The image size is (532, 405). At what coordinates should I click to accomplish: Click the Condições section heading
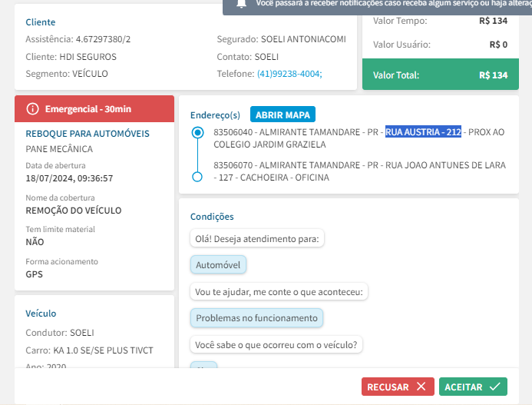pos(212,217)
